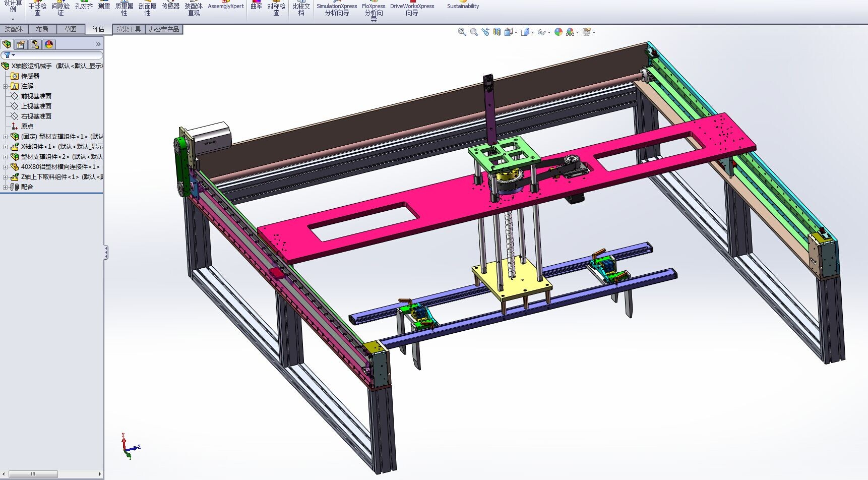Click the feature tree filter input field
Screen dimensions: 868x480
click(x=52, y=55)
